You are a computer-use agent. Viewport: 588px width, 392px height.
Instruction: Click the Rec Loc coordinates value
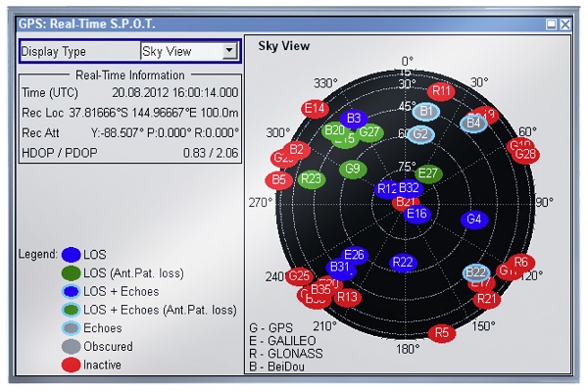[154, 113]
